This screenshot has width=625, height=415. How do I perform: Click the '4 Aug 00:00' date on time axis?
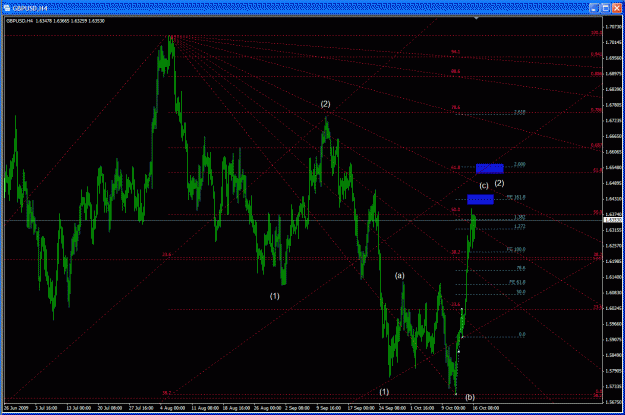click(172, 408)
